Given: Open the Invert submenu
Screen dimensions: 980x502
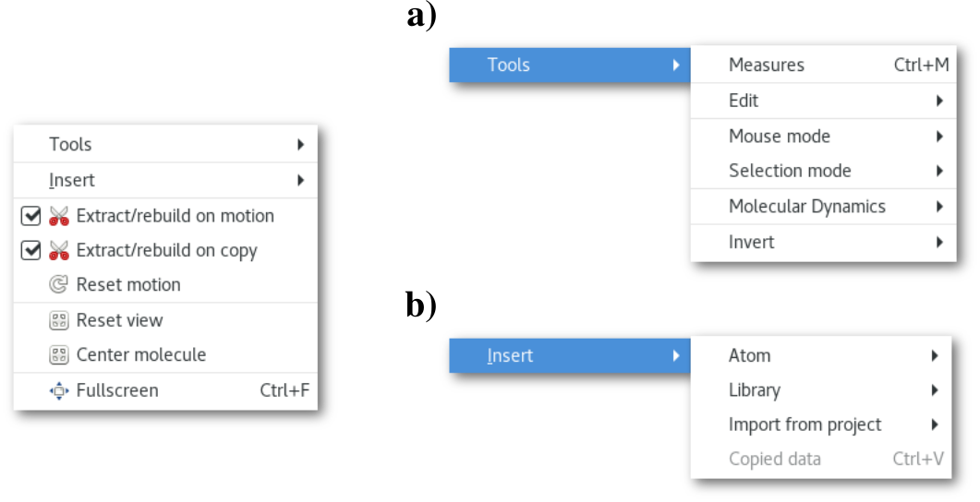Looking at the screenshot, I should coord(752,243).
